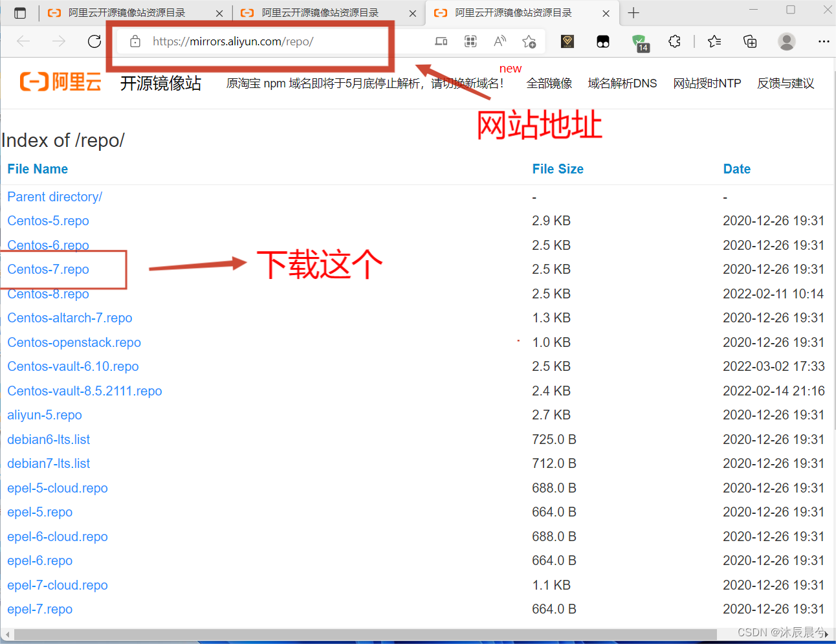Open epel-5-cloud.repo link
This screenshot has height=644, width=836.
pos(58,488)
